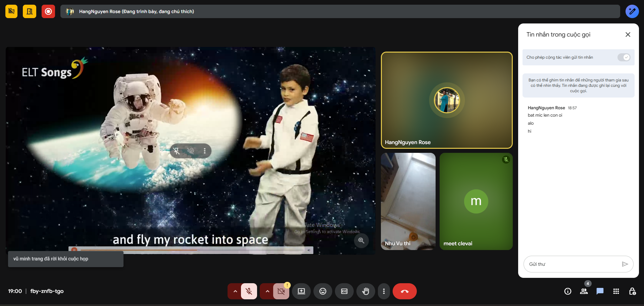Click HangNguyen Rose profile picture in tile

pos(447,100)
